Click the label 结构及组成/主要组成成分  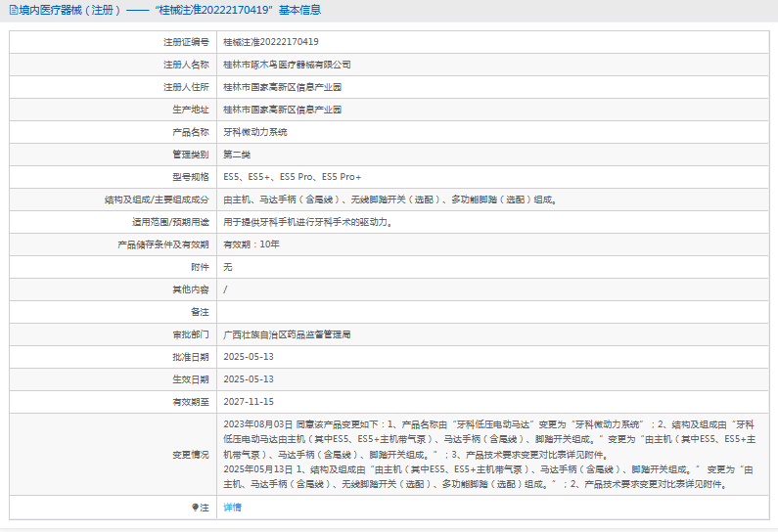click(157, 199)
